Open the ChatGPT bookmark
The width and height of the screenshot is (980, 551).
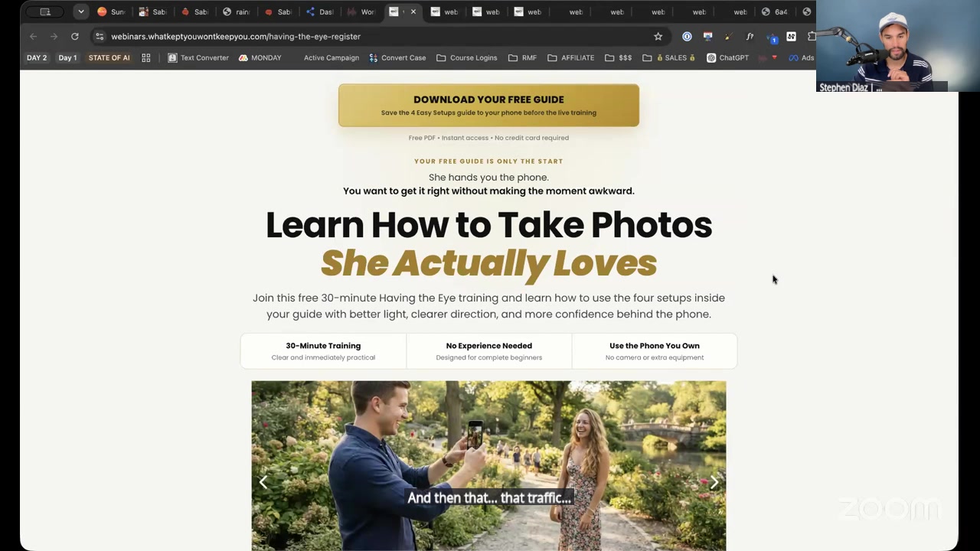727,57
